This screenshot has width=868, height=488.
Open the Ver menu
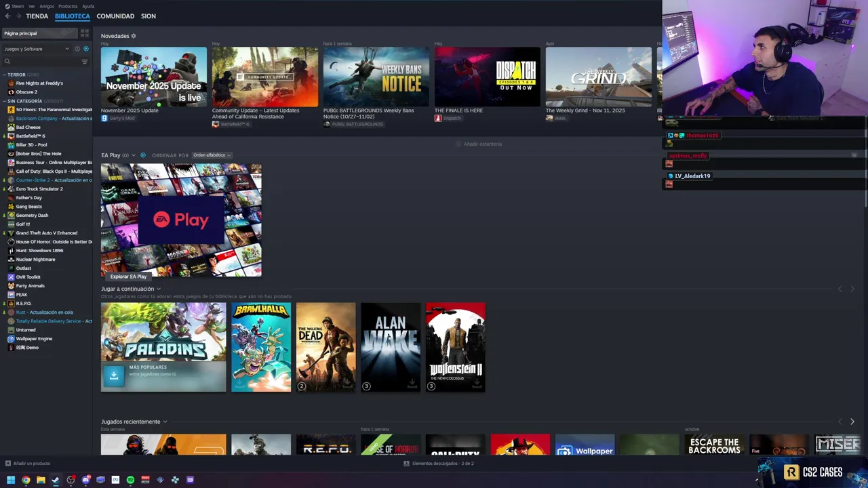[32, 6]
